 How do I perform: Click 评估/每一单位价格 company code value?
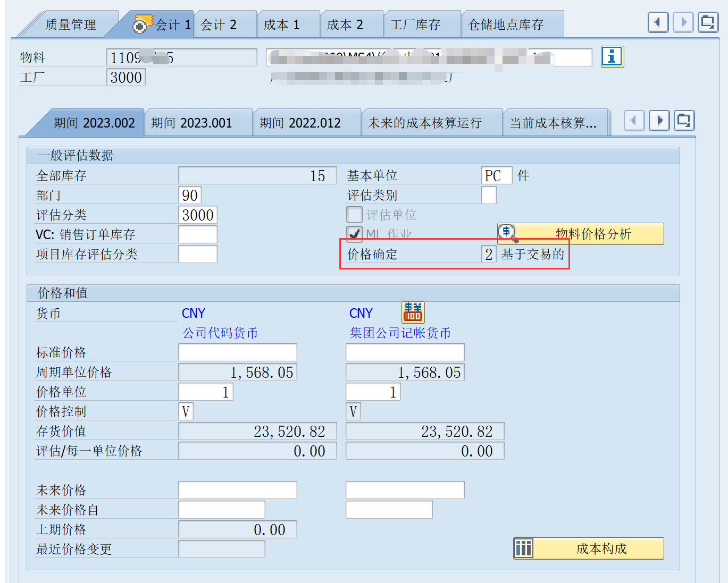point(257,451)
